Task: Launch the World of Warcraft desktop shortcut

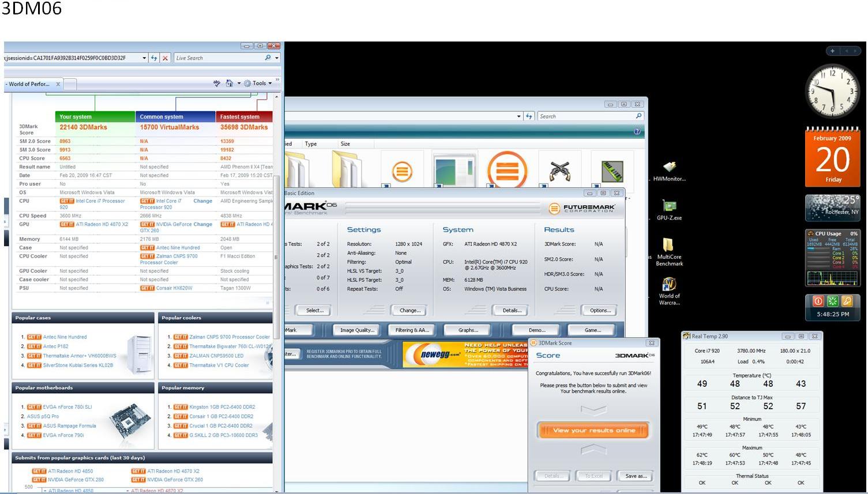Action: point(669,291)
